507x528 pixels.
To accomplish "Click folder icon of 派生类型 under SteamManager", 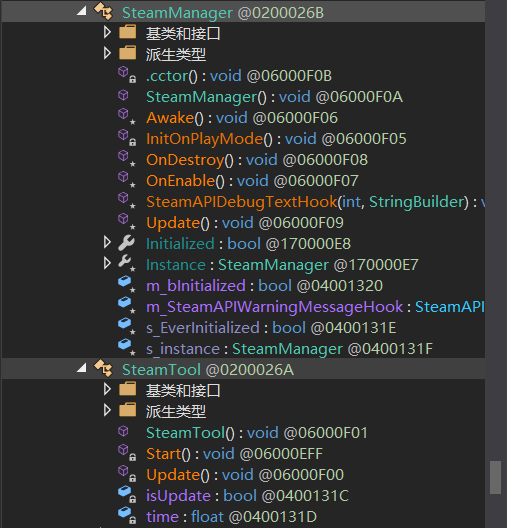I will point(128,53).
